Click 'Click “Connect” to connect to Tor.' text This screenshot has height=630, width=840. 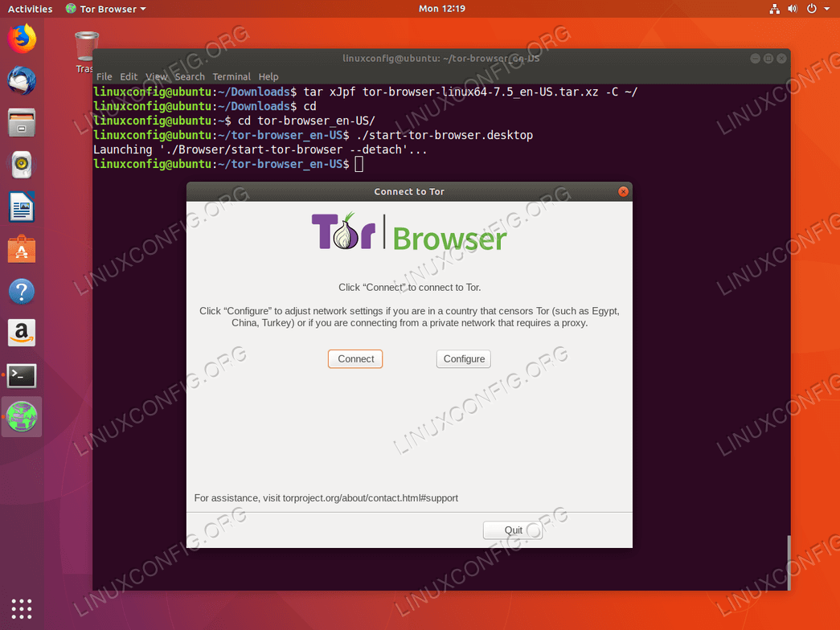(x=410, y=288)
